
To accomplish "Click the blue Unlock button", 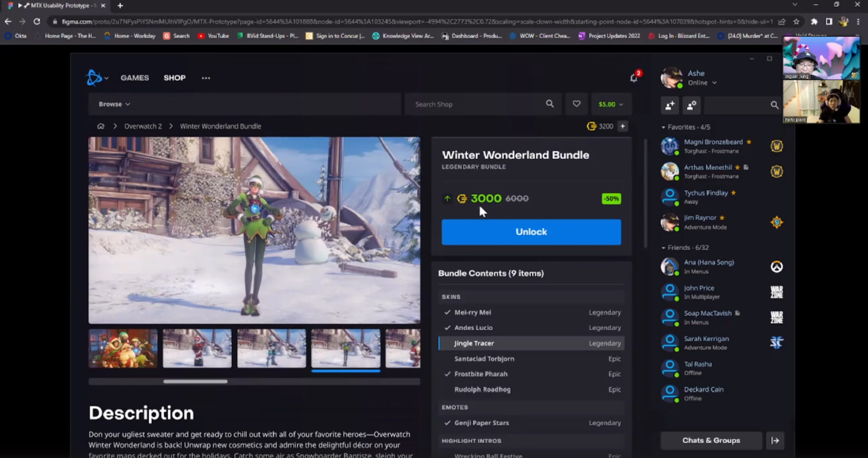I will tap(531, 232).
